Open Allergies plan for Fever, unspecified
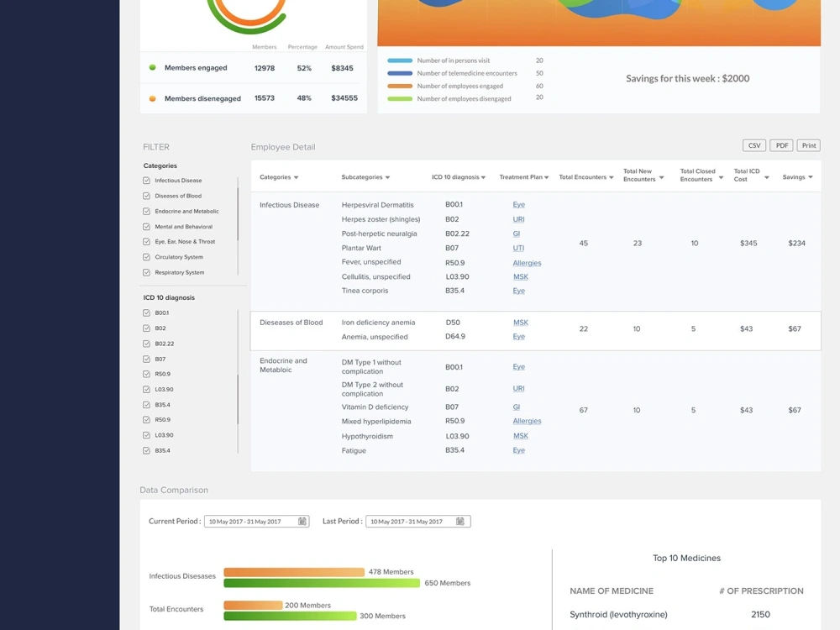The image size is (840, 630). click(528, 263)
